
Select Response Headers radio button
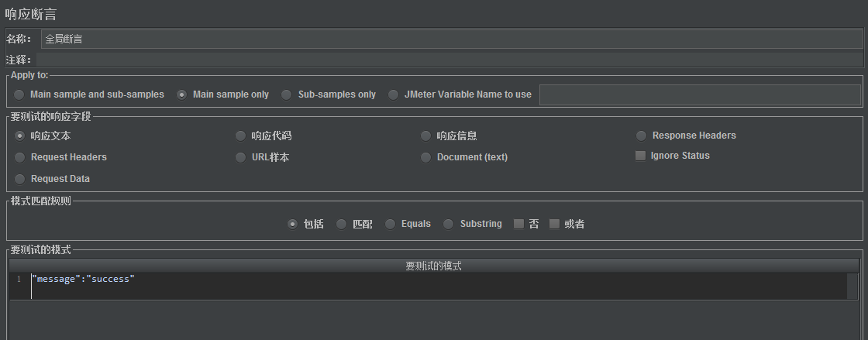point(641,136)
